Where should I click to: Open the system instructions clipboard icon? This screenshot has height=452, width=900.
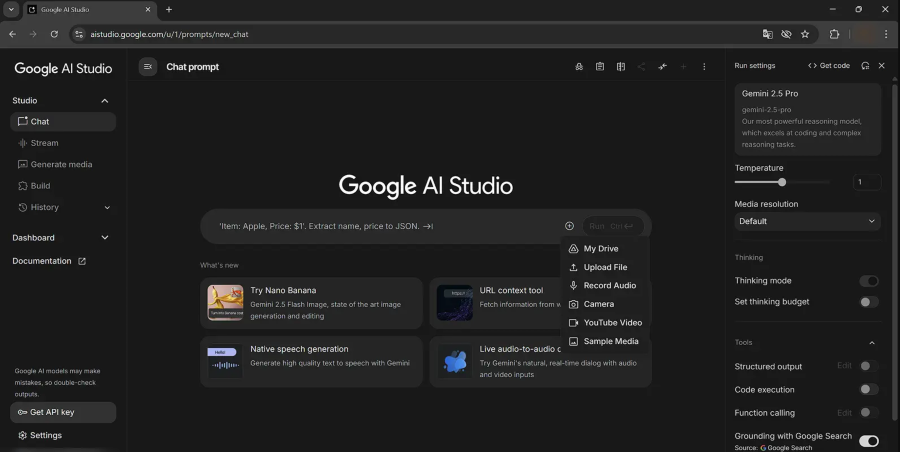click(x=600, y=67)
